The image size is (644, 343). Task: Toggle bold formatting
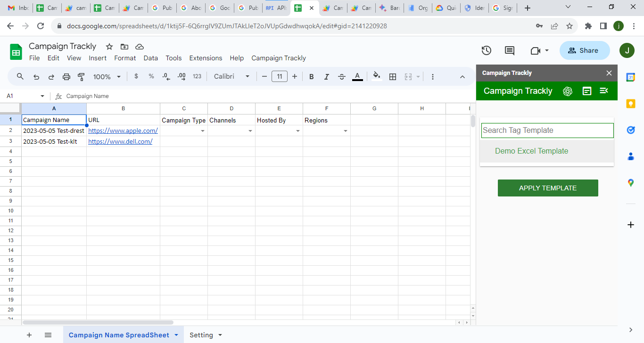tap(311, 76)
